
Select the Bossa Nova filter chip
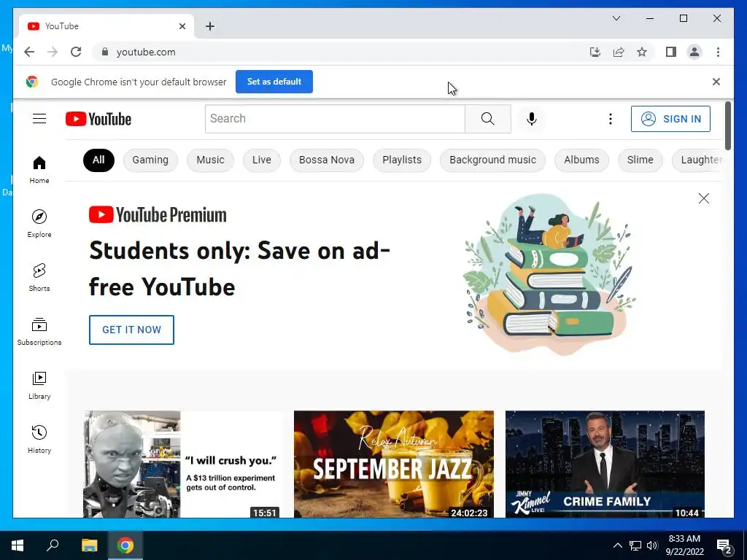pos(327,160)
